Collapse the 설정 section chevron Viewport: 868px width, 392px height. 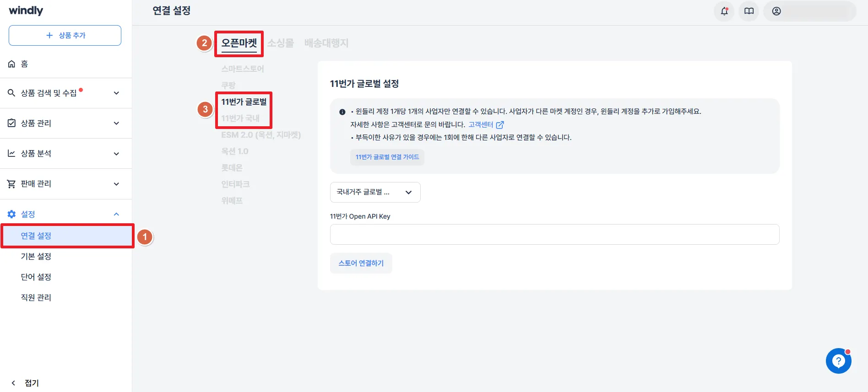coord(116,214)
